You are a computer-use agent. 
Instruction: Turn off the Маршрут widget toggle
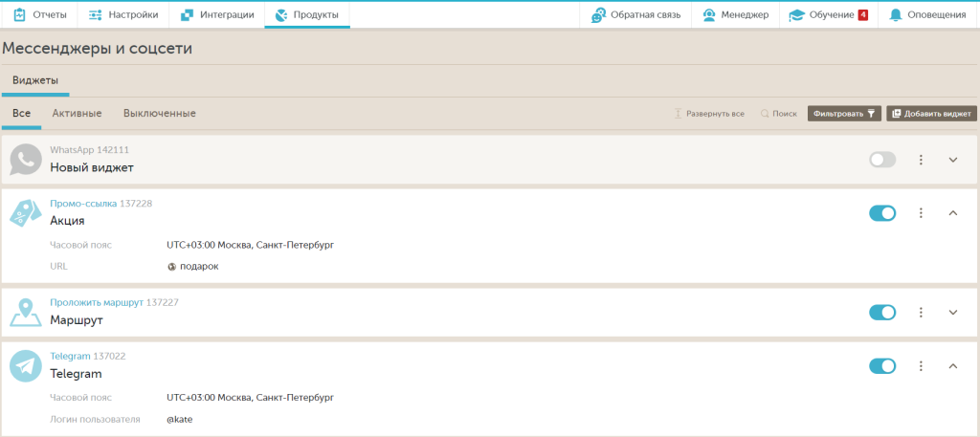(x=882, y=312)
